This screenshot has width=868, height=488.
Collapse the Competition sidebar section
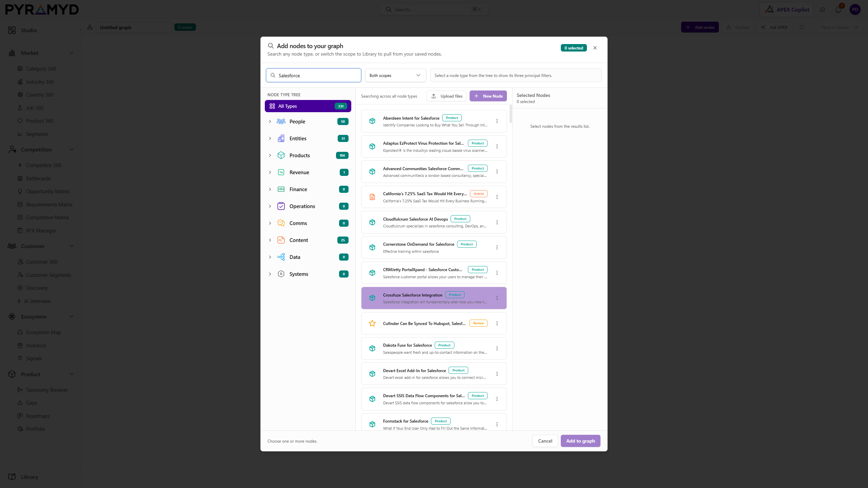(x=71, y=149)
